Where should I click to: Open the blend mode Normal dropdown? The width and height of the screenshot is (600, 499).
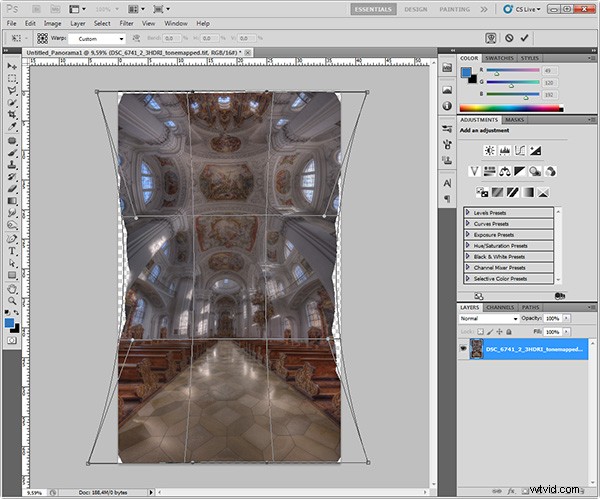[x=489, y=318]
